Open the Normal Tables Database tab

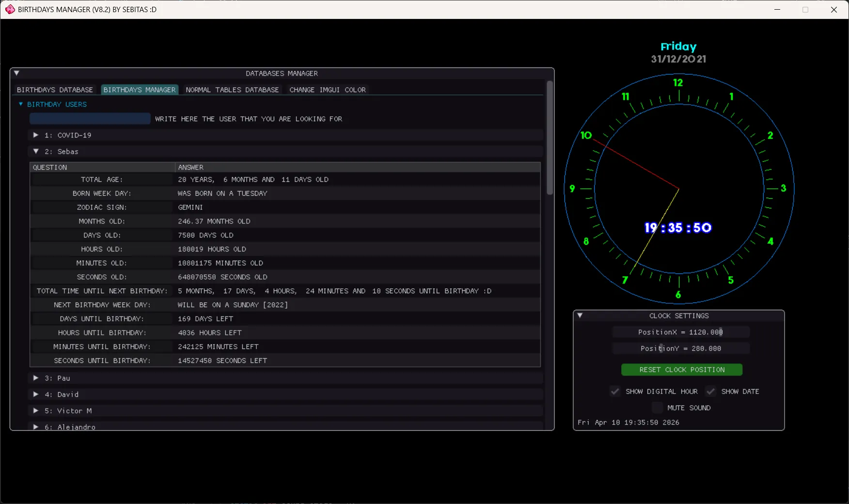click(232, 90)
